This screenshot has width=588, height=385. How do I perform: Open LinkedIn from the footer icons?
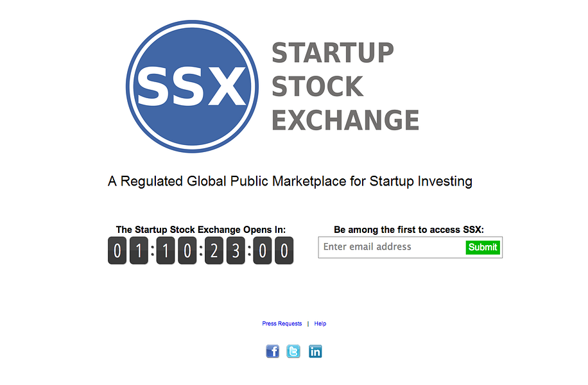[x=315, y=351]
